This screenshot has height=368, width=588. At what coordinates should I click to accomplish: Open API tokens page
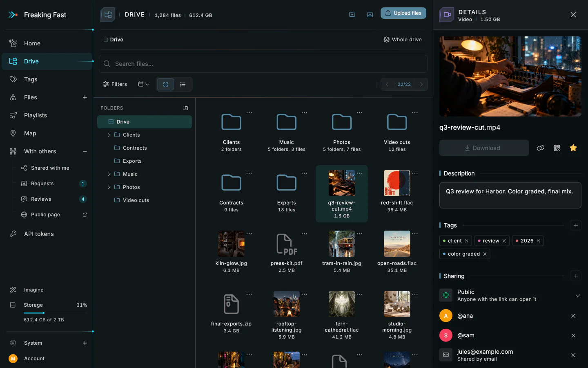pyautogui.click(x=47, y=234)
